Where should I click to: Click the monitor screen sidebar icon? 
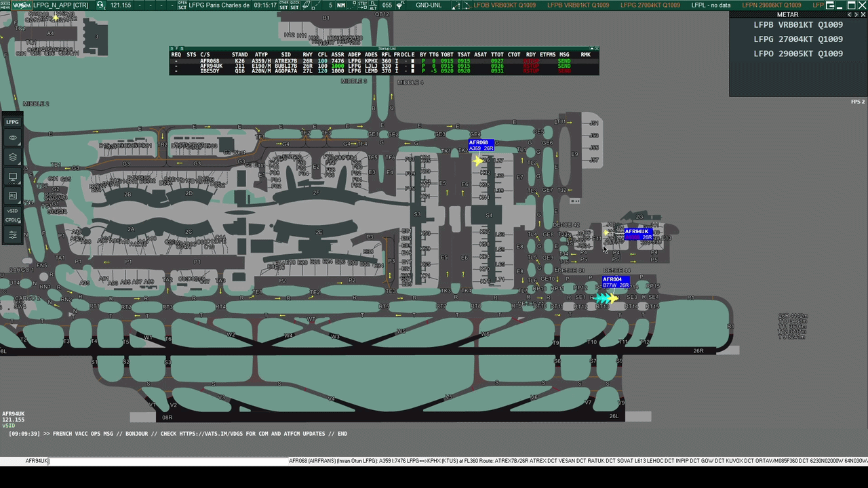(12, 177)
